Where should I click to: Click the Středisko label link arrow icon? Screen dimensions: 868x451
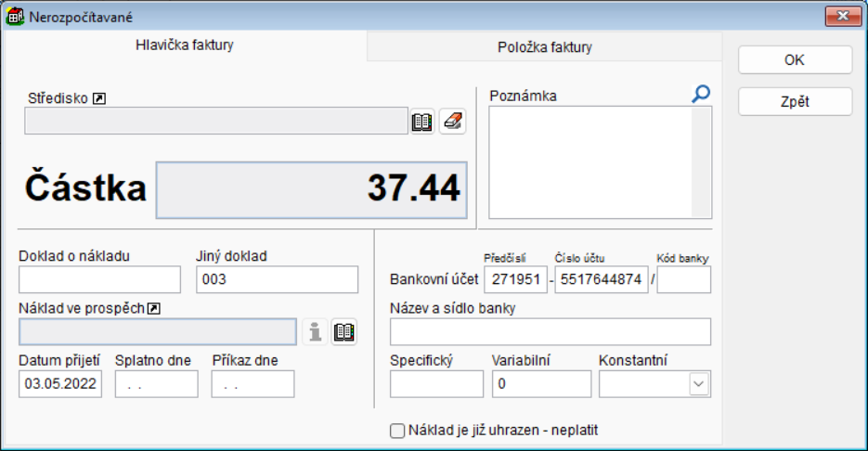tap(99, 96)
